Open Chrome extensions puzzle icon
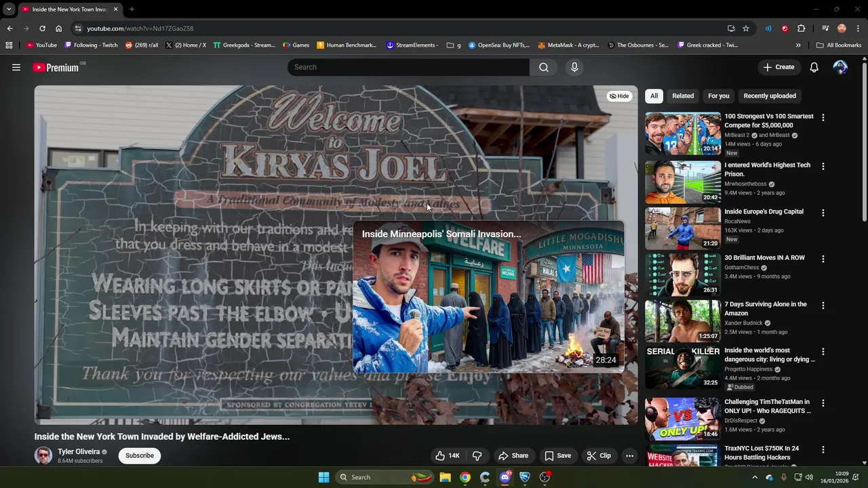This screenshot has width=868, height=488. point(801,28)
